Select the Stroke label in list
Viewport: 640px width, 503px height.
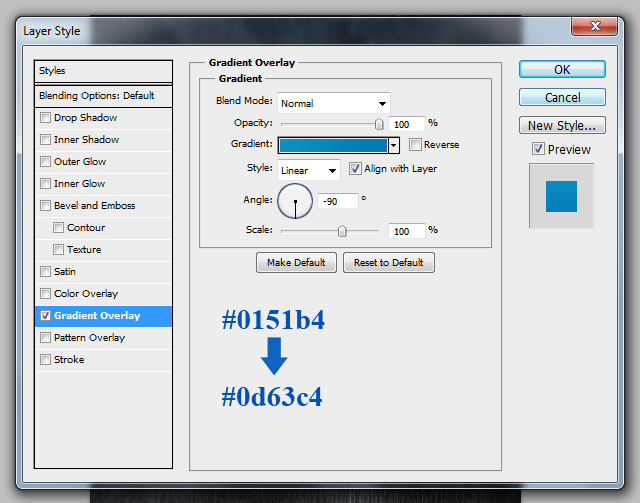[x=69, y=360]
